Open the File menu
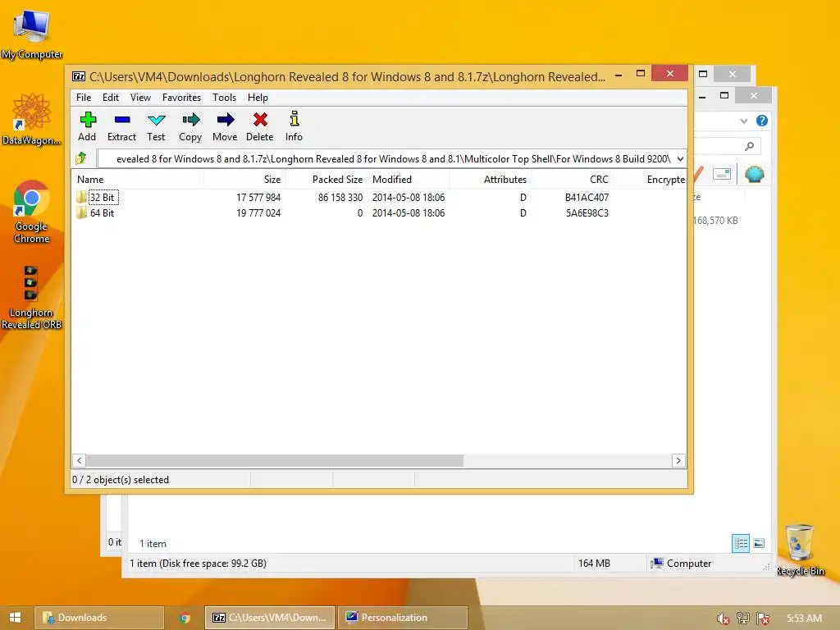The width and height of the screenshot is (840, 630). click(x=84, y=98)
